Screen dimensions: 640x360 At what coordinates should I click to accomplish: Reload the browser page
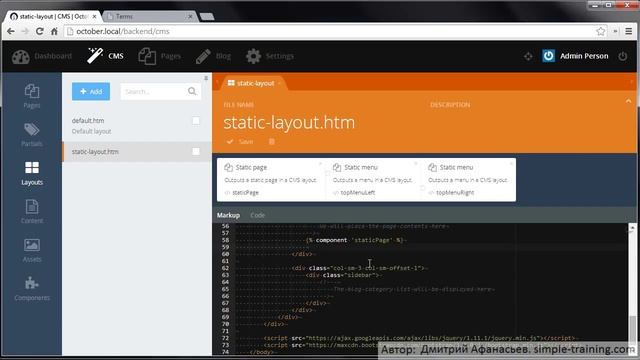tap(40, 31)
